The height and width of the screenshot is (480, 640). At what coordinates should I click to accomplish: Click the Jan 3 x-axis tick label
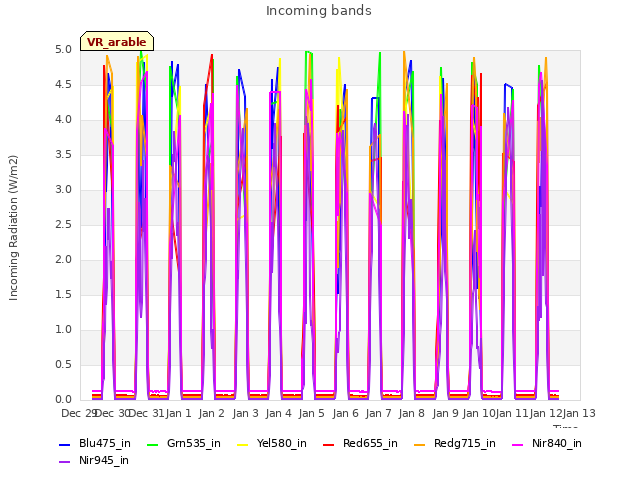point(245,413)
